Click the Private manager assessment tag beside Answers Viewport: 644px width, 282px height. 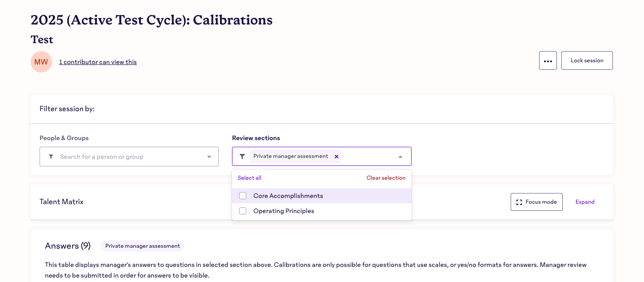[x=142, y=246]
